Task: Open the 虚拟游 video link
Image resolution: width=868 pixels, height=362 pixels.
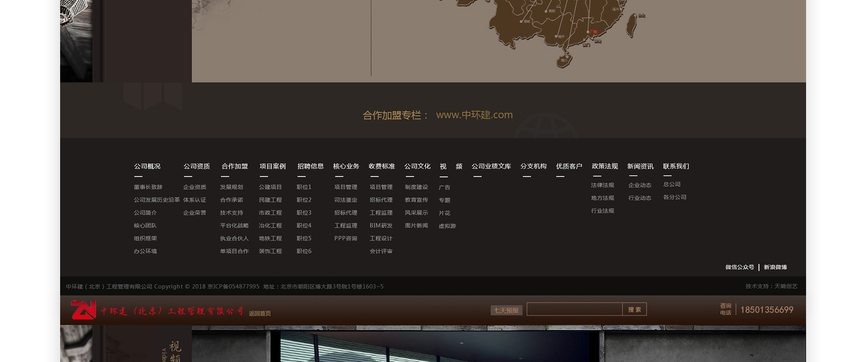Action: coord(447,226)
